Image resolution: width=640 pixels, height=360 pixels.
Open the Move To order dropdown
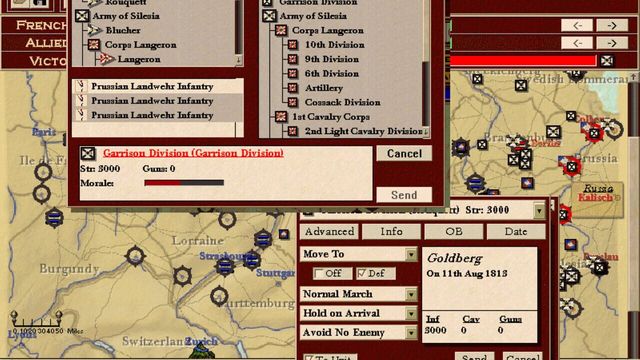[411, 254]
